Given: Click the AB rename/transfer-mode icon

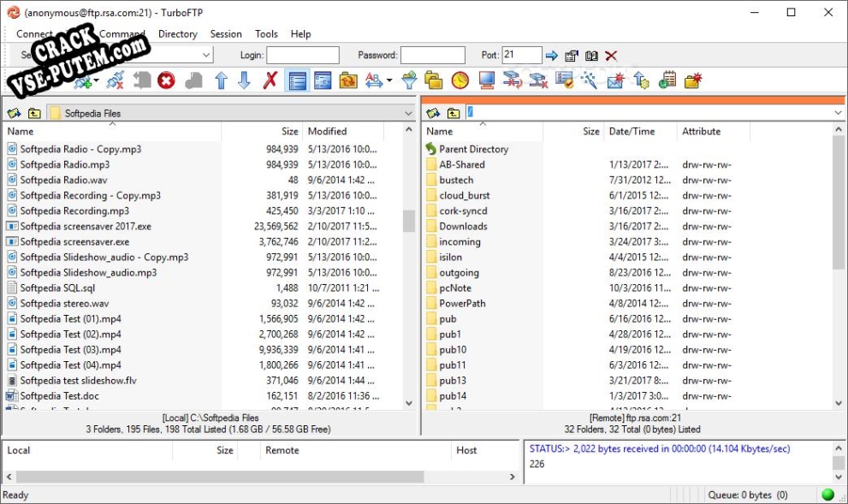Looking at the screenshot, I should click(x=374, y=80).
